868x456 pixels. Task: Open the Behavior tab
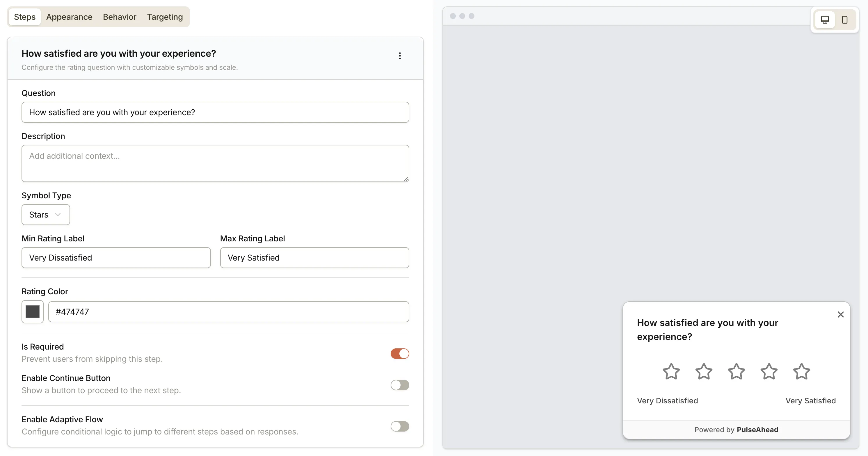click(x=120, y=17)
